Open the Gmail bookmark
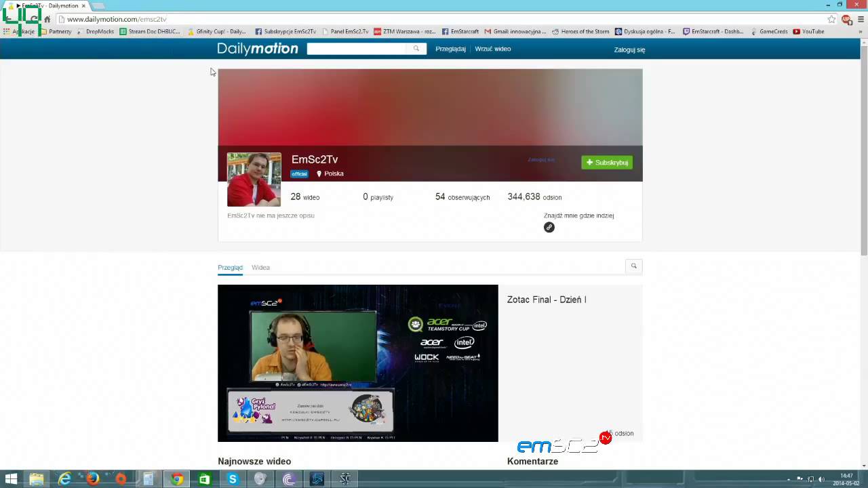Image resolution: width=868 pixels, height=488 pixels. pyautogui.click(x=515, y=31)
